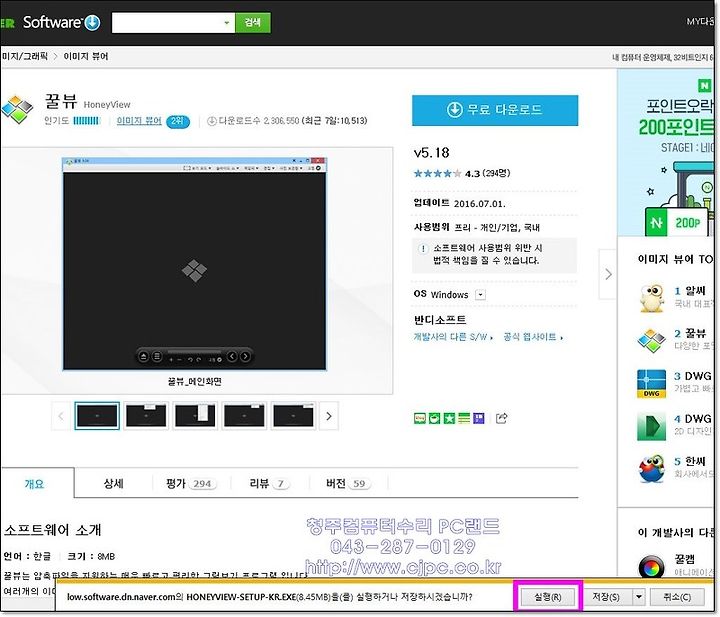Select the first screenshot thumbnail
The image size is (720, 617).
click(97, 416)
